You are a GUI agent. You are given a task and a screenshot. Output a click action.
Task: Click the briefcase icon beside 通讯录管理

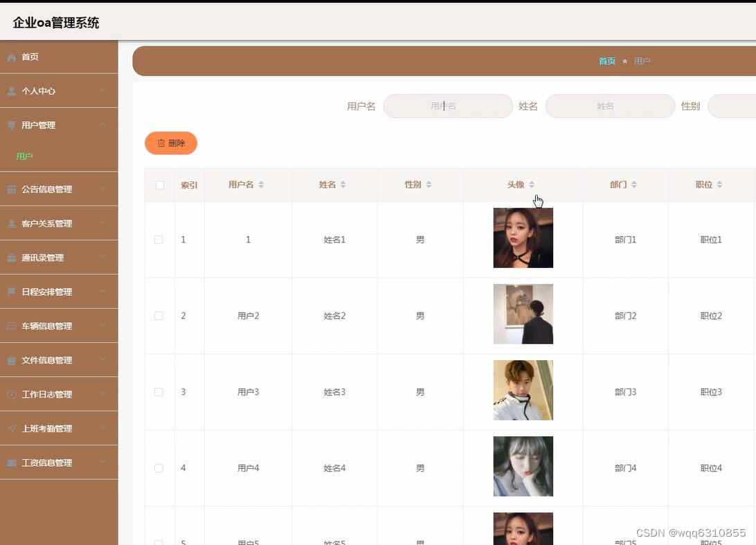(12, 258)
